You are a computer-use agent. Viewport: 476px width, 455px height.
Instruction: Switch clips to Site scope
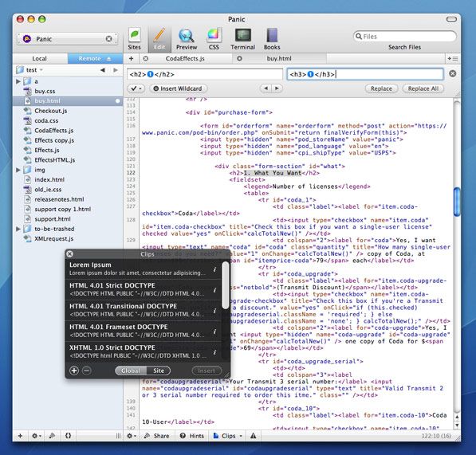(159, 371)
